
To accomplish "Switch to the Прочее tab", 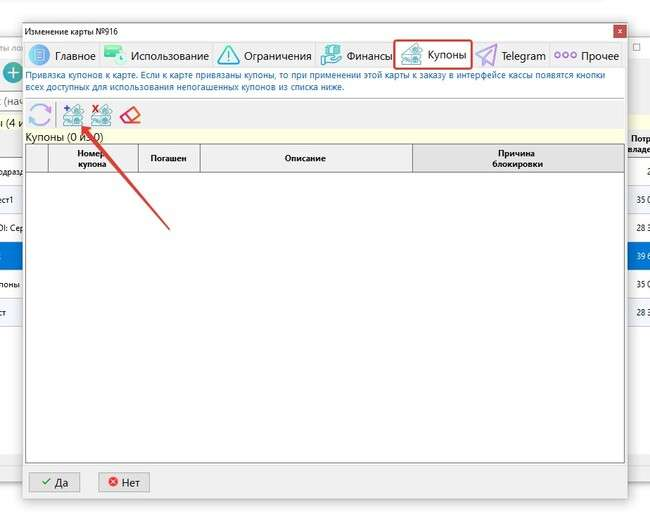I will (x=586, y=56).
